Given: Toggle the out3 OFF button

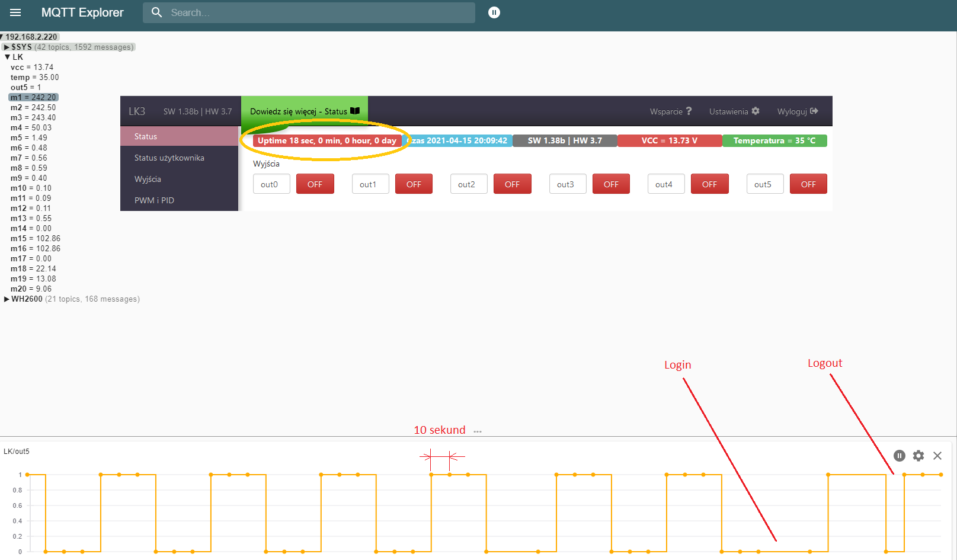Looking at the screenshot, I should pyautogui.click(x=610, y=184).
